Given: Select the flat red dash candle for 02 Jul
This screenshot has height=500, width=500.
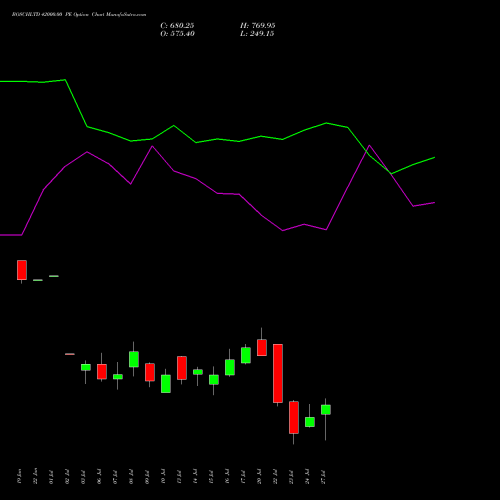Looking at the screenshot, I should click(x=70, y=354).
